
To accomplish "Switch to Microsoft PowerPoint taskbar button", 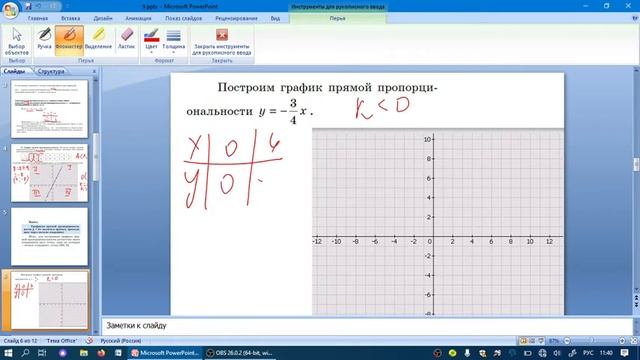I will pyautogui.click(x=165, y=353).
